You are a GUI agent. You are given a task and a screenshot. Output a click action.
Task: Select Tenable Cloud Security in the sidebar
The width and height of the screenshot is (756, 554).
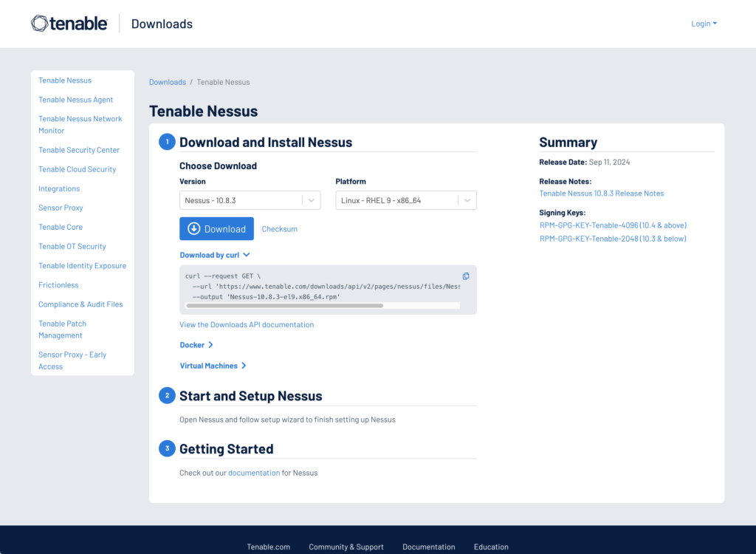click(x=77, y=169)
